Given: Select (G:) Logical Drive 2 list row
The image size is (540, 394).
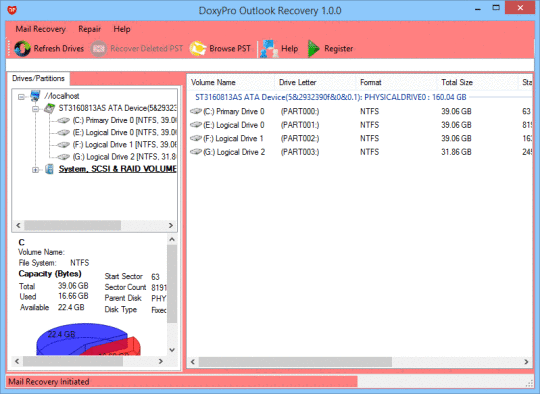Looking at the screenshot, I should coord(360,152).
